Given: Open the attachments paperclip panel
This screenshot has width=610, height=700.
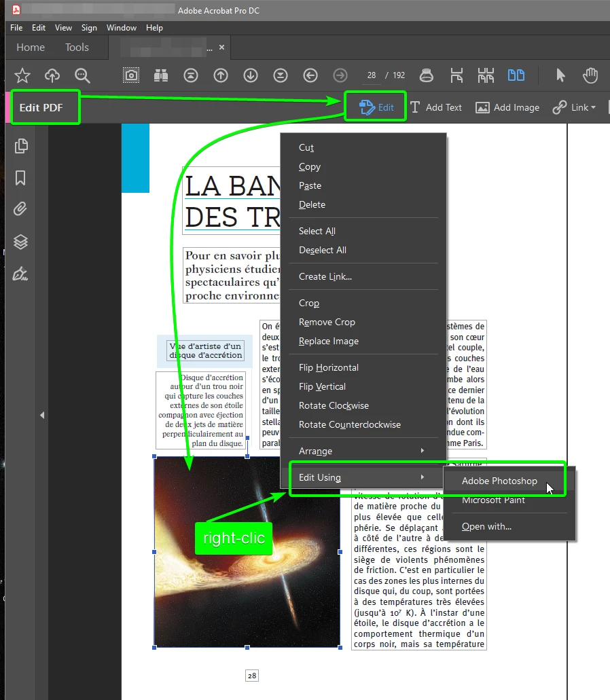Looking at the screenshot, I should [20, 209].
